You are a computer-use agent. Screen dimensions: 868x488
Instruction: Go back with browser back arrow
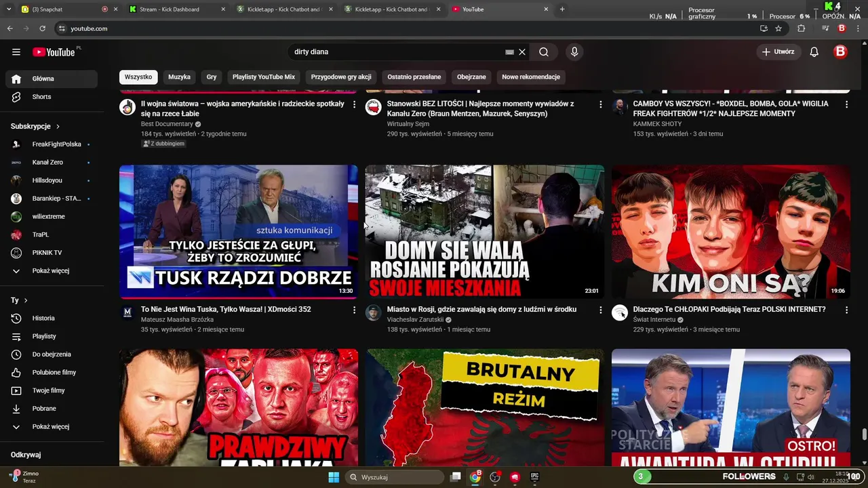click(x=10, y=28)
